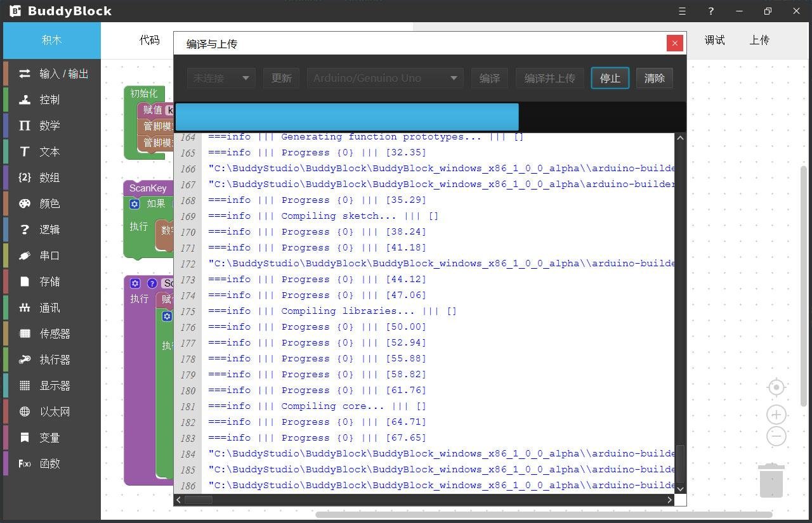
Task: Open the 函数 block category
Action: tap(52, 463)
